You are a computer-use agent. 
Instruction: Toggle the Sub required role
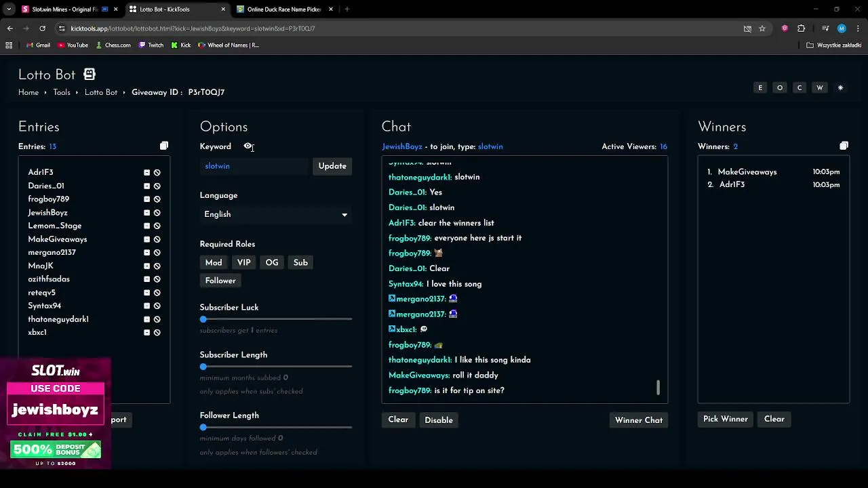300,262
